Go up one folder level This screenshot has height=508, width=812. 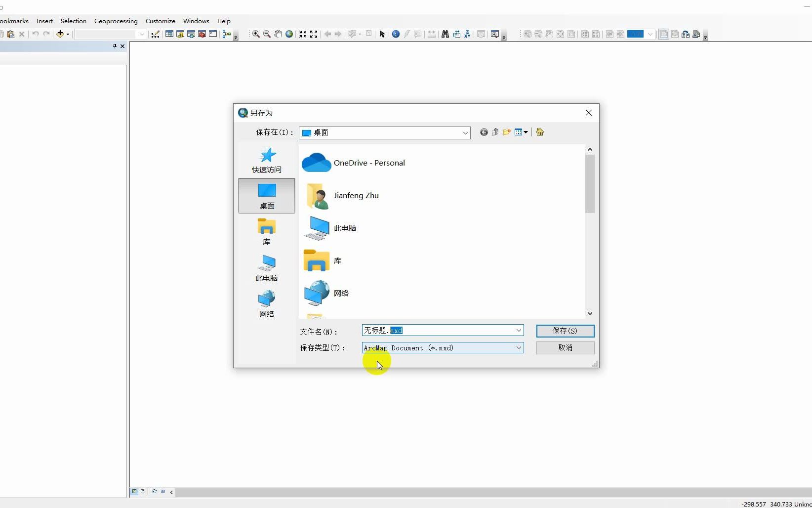point(495,132)
